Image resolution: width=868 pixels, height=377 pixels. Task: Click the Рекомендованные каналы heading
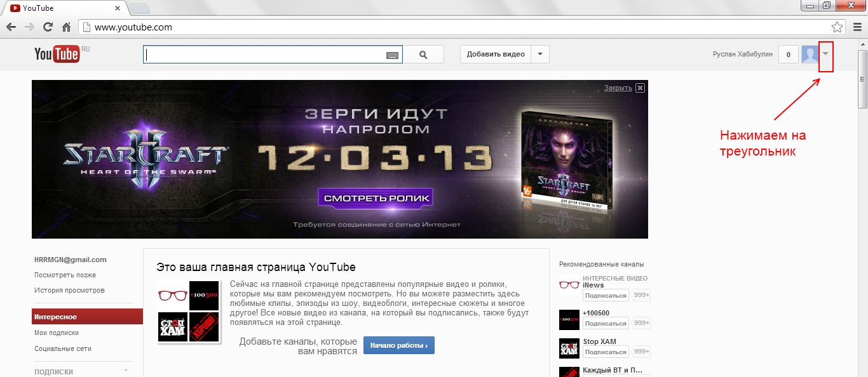[x=601, y=264]
